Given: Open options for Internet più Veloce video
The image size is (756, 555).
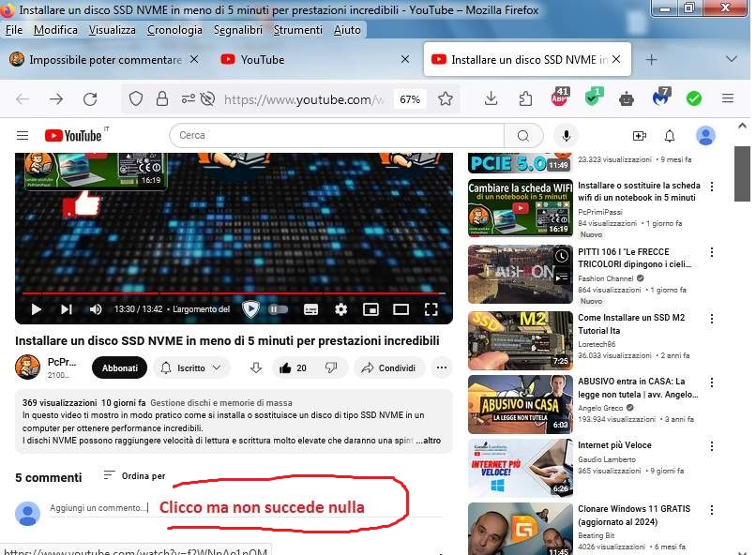Looking at the screenshot, I should tap(712, 446).
